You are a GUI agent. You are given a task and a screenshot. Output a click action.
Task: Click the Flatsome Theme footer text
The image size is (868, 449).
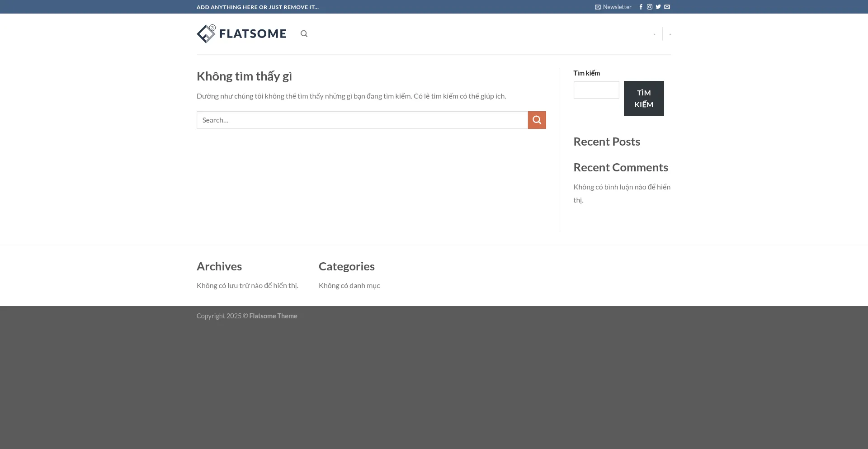point(273,316)
